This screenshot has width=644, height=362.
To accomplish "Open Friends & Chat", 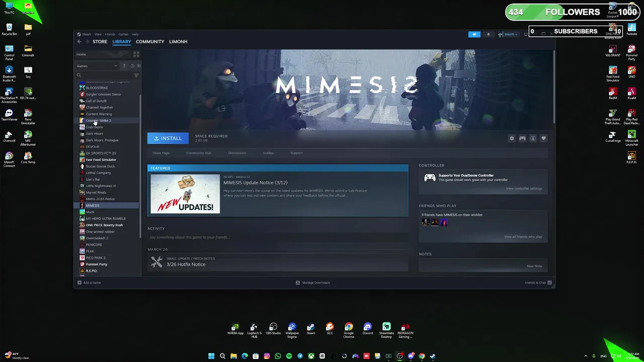I will click(538, 283).
